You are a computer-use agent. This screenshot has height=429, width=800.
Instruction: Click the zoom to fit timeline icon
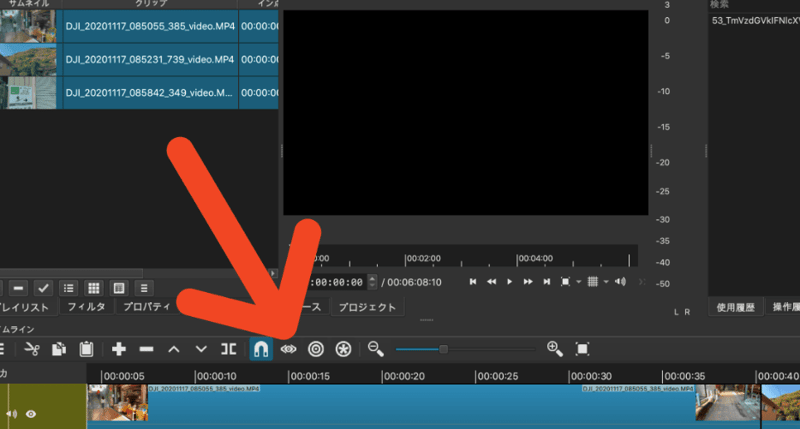point(583,349)
